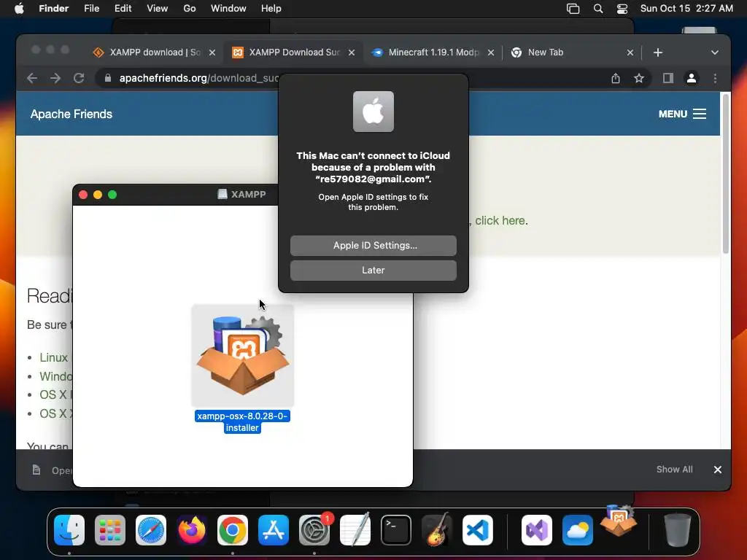
Task: Close the New Tab tab
Action: 630,52
